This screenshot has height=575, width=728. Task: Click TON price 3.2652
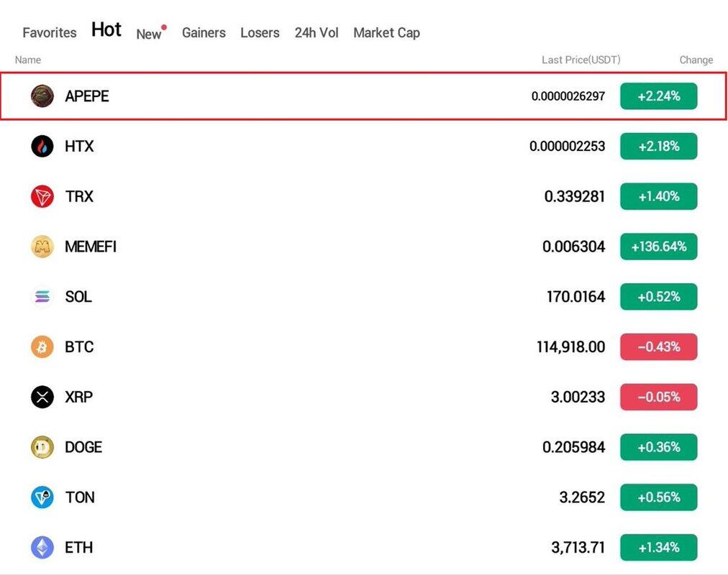click(x=582, y=497)
